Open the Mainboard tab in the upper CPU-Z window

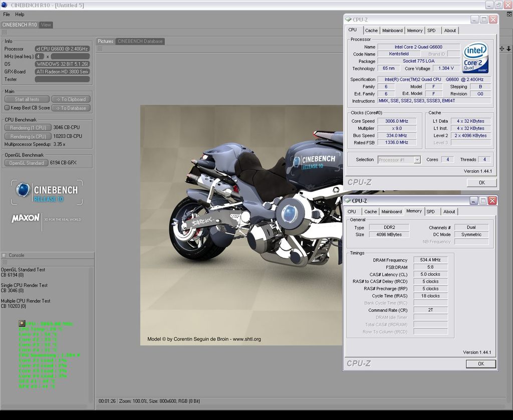pyautogui.click(x=392, y=31)
